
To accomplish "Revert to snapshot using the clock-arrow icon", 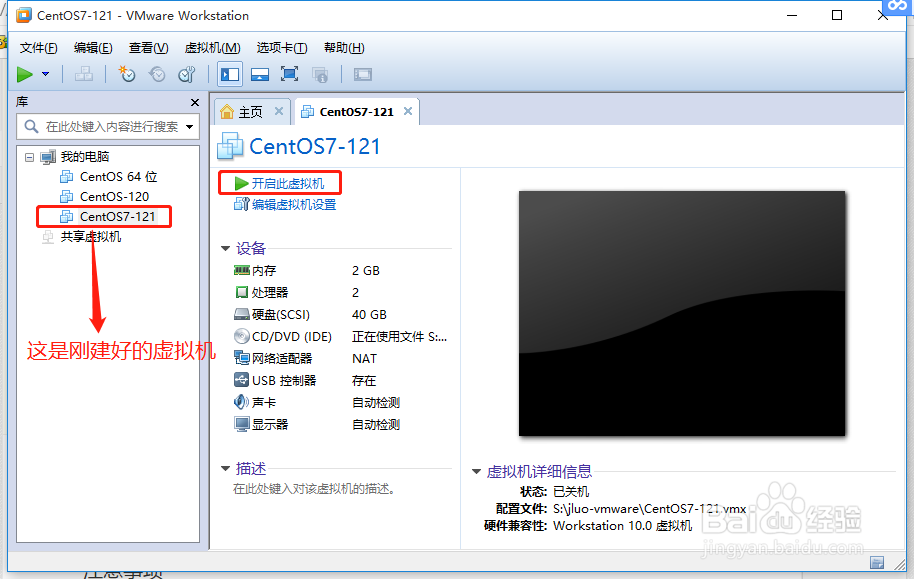I will tap(157, 74).
